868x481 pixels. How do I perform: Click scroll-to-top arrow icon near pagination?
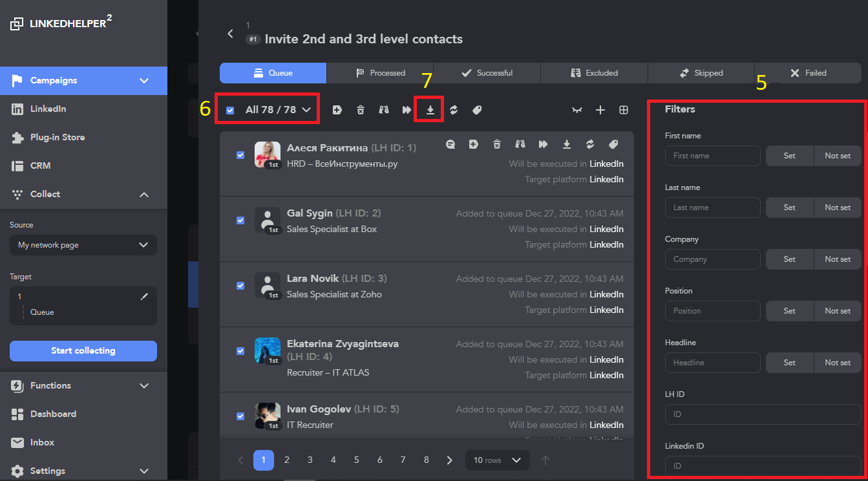545,460
